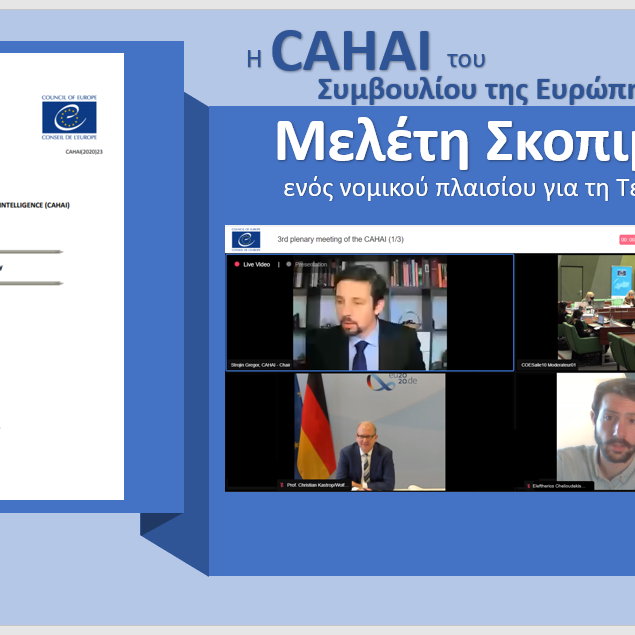Click the 'Μελέτη Σκοπι' white headline
Image resolution: width=635 pixels, height=635 pixels.
coord(455,142)
